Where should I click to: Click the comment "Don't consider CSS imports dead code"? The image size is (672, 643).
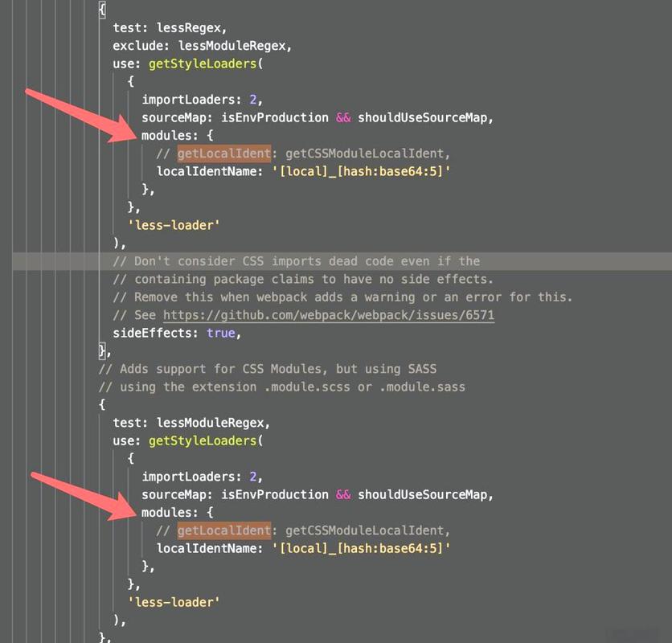click(296, 261)
